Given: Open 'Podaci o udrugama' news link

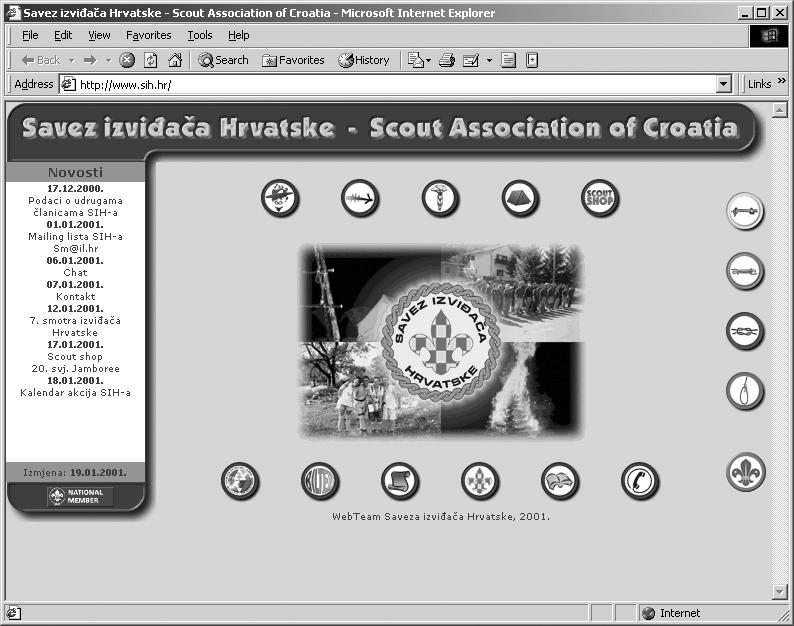Looking at the screenshot, I should [75, 207].
